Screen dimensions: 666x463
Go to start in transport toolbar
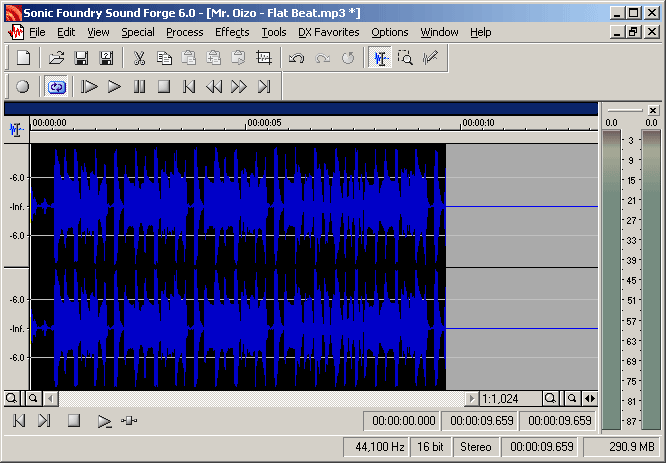click(189, 87)
